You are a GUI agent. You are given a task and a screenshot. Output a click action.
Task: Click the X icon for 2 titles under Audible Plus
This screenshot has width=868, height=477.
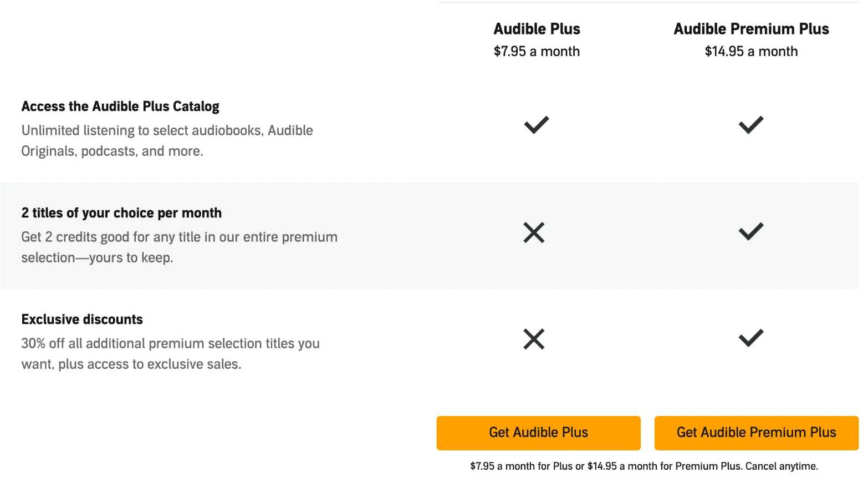click(x=534, y=232)
